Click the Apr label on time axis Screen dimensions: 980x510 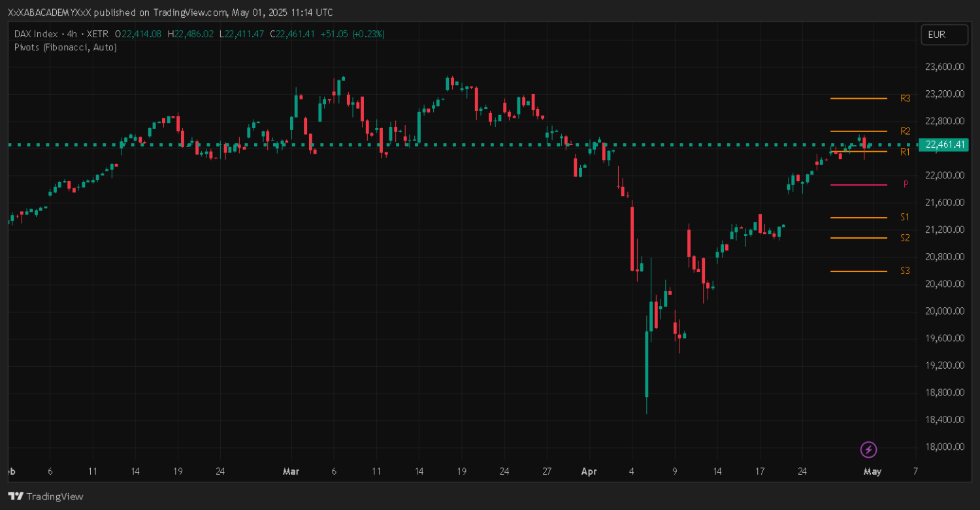(x=589, y=471)
